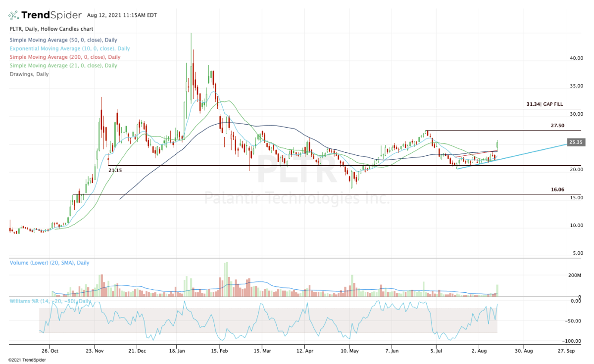The image size is (594, 364).
Task: Click the 40.00 price axis label
Action: point(576,58)
